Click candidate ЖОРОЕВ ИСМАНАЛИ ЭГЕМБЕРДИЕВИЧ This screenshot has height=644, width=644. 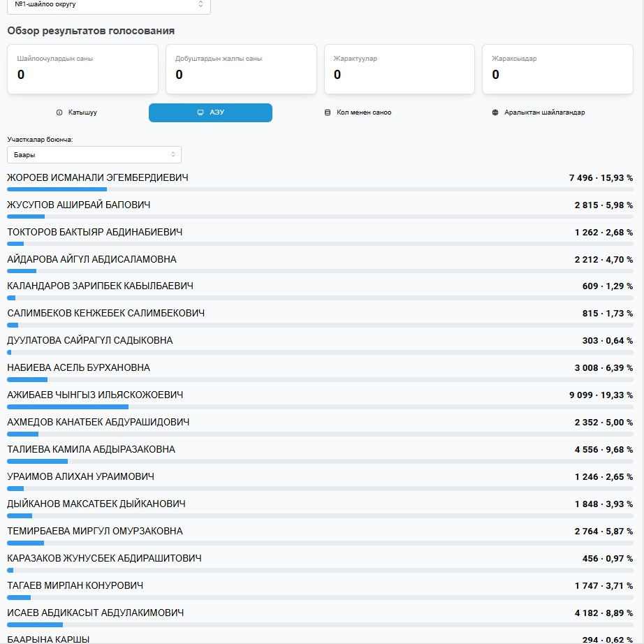point(98,178)
